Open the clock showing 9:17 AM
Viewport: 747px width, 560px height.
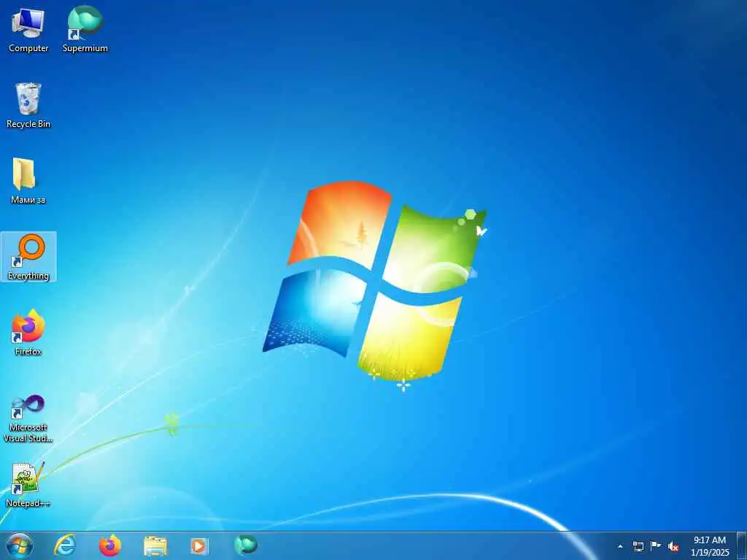pyautogui.click(x=710, y=545)
